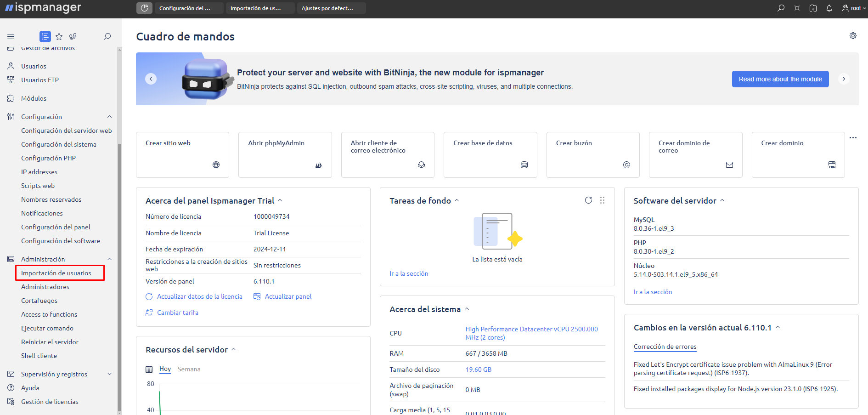Screen dimensions: 868x415
Task: Refresh the Tareas de fondo widget
Action: click(x=588, y=200)
